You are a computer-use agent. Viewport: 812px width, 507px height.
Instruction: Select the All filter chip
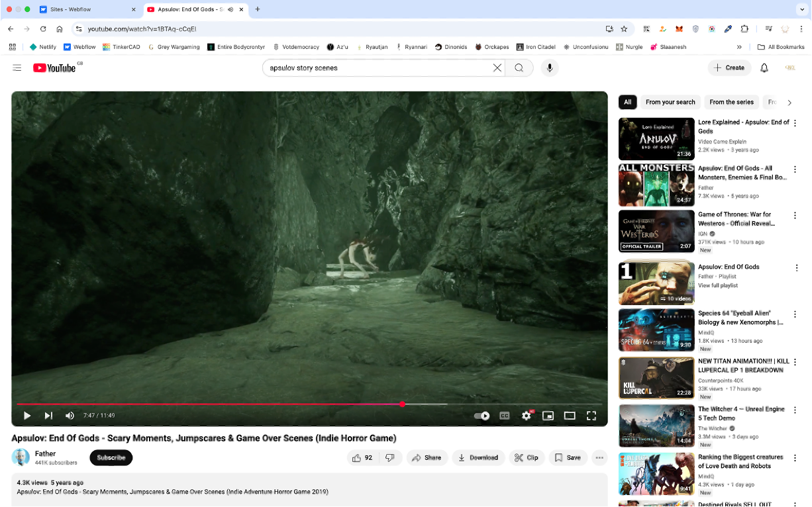pos(627,102)
